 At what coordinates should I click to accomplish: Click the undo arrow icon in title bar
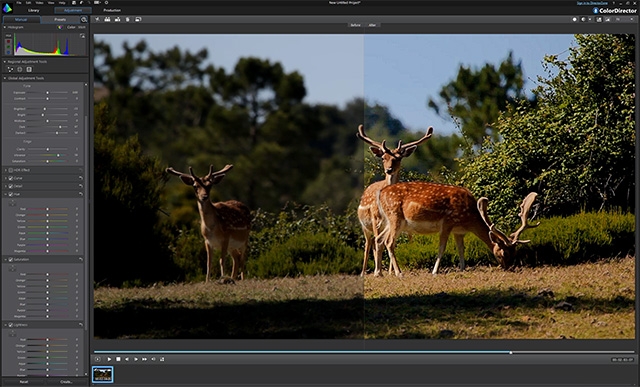(81, 2)
